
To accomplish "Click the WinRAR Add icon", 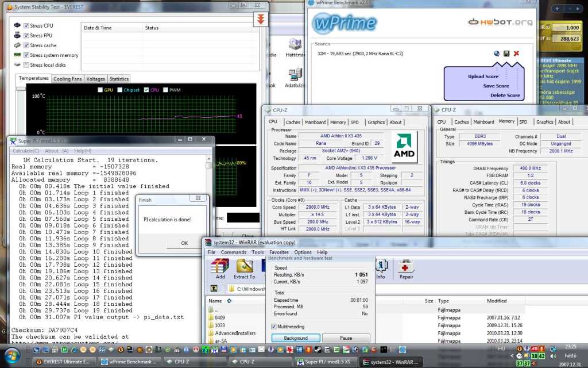I will [x=220, y=269].
